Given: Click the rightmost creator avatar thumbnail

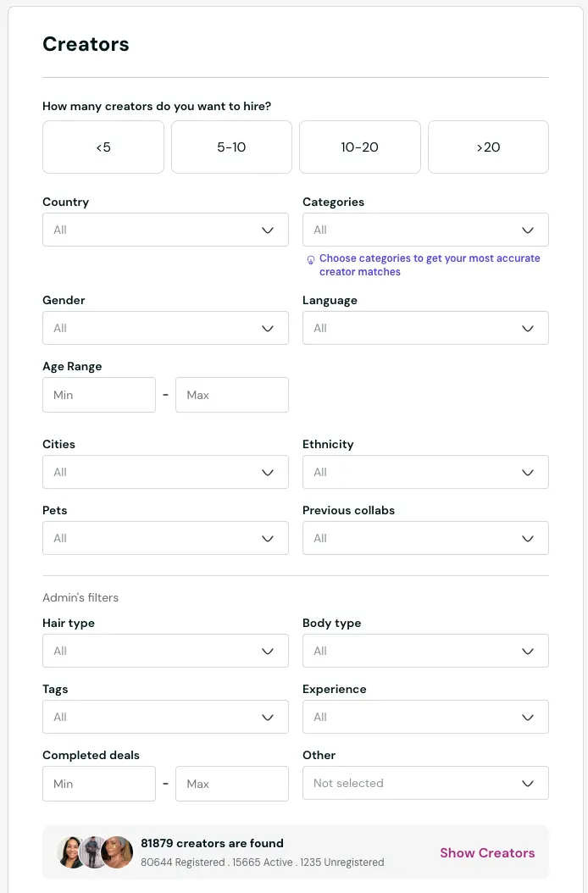Looking at the screenshot, I should pos(117,852).
